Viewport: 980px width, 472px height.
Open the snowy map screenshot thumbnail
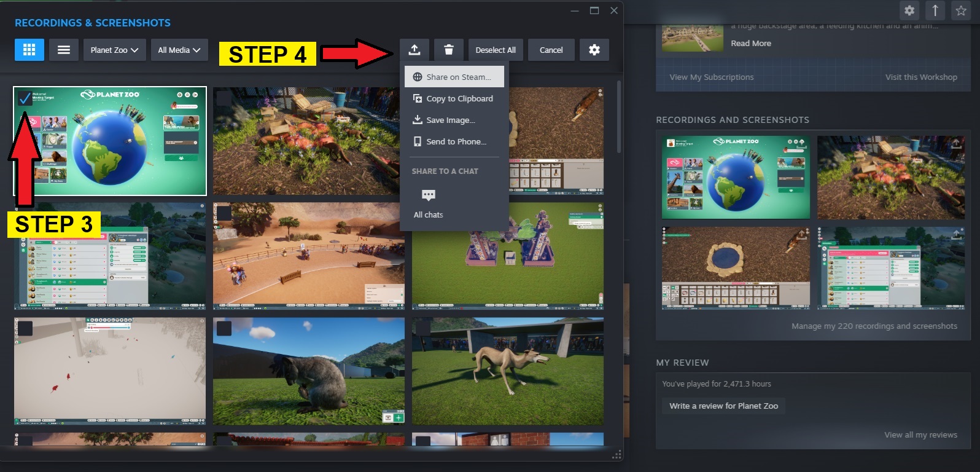tap(110, 371)
